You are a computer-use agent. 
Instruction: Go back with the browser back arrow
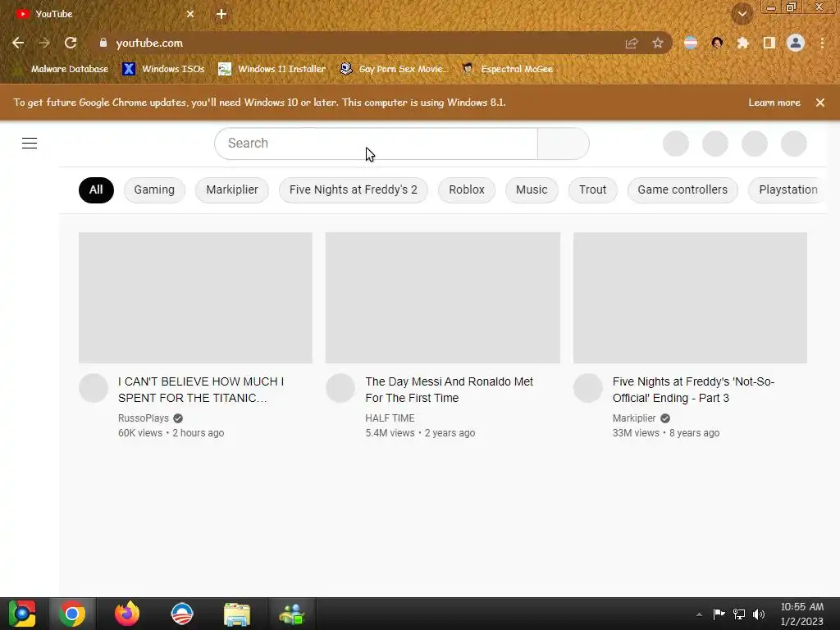click(18, 43)
